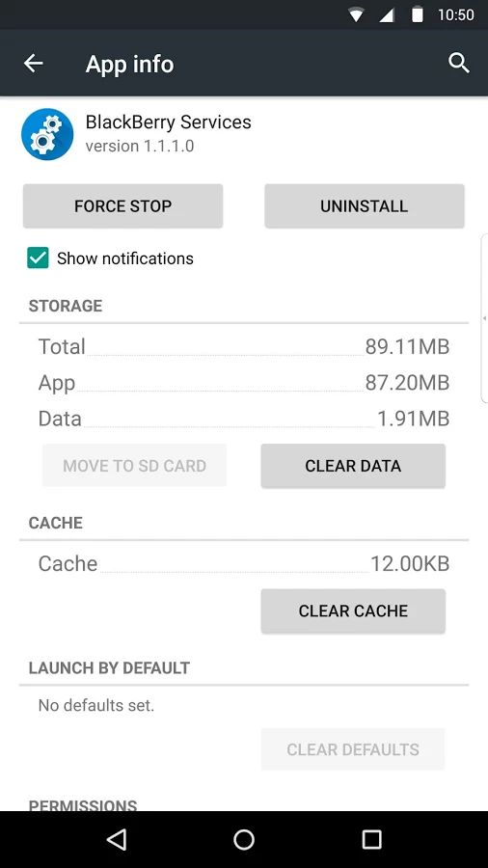Tap the Android home circle button
Image resolution: width=488 pixels, height=868 pixels.
pos(244,839)
